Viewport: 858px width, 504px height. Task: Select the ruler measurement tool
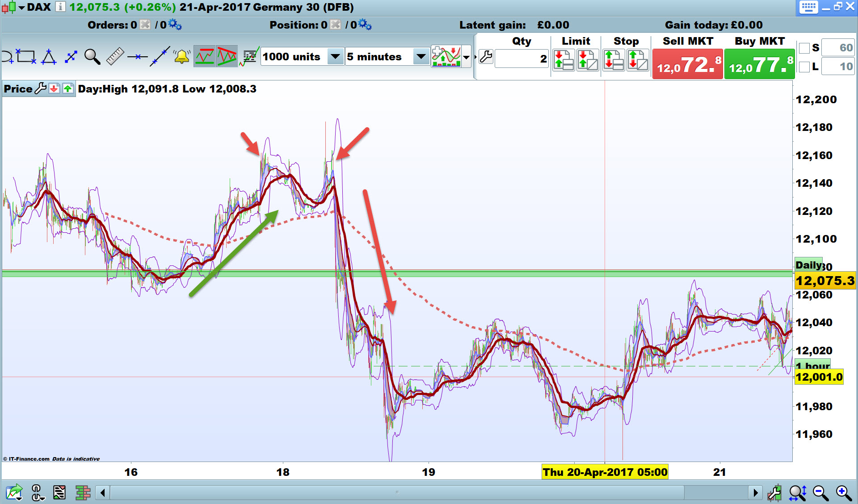[115, 57]
